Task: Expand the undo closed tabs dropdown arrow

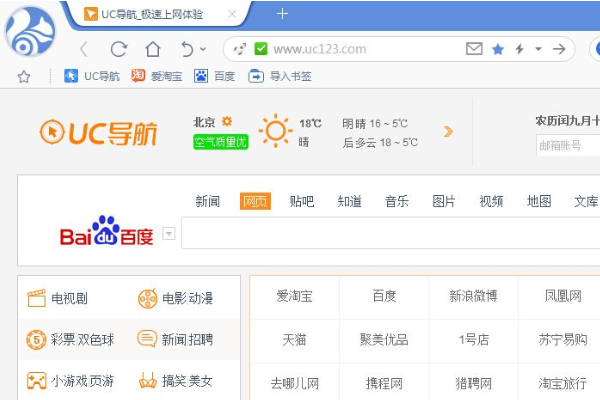Action: click(203, 49)
